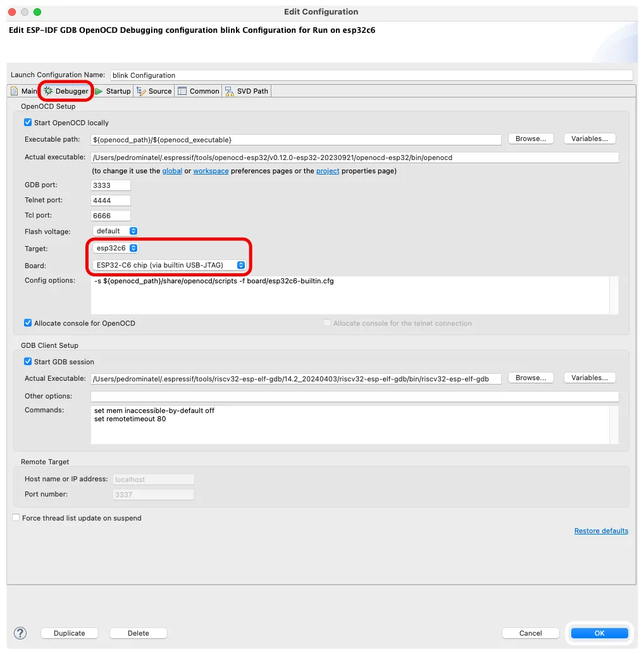Open the SVD Path tab

coord(247,91)
